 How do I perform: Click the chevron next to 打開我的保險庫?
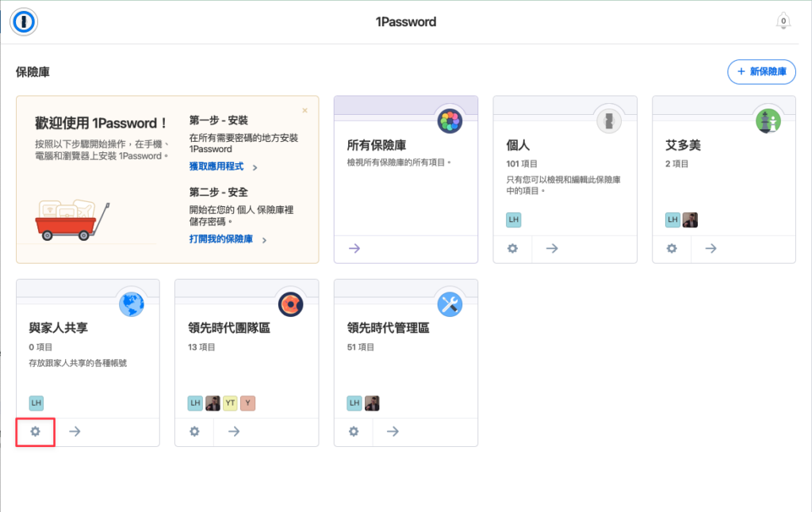264,240
